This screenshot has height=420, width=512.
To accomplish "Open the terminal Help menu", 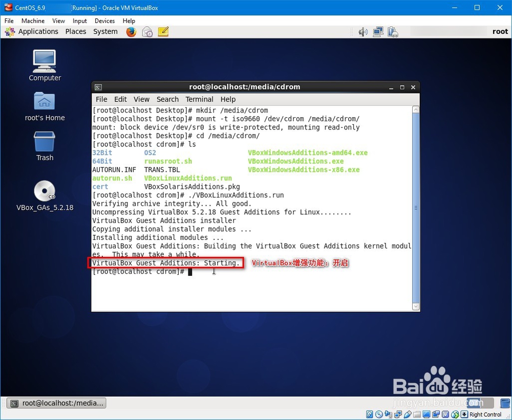I will [x=228, y=99].
